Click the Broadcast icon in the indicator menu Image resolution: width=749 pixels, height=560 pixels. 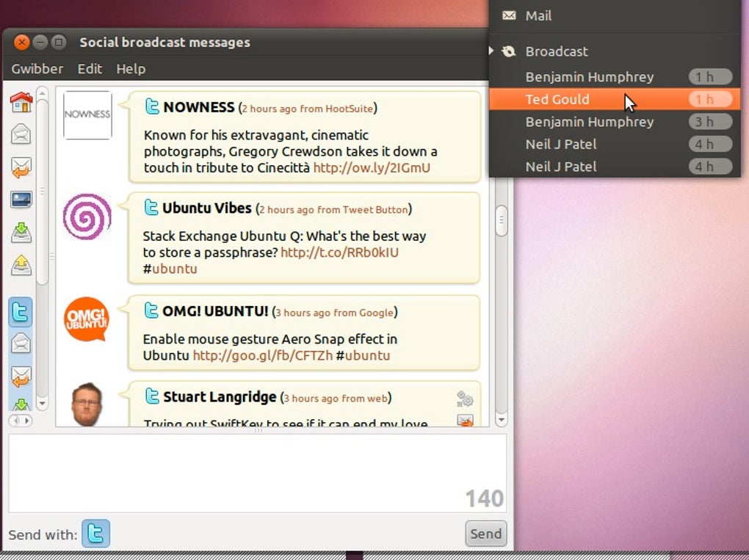click(509, 51)
